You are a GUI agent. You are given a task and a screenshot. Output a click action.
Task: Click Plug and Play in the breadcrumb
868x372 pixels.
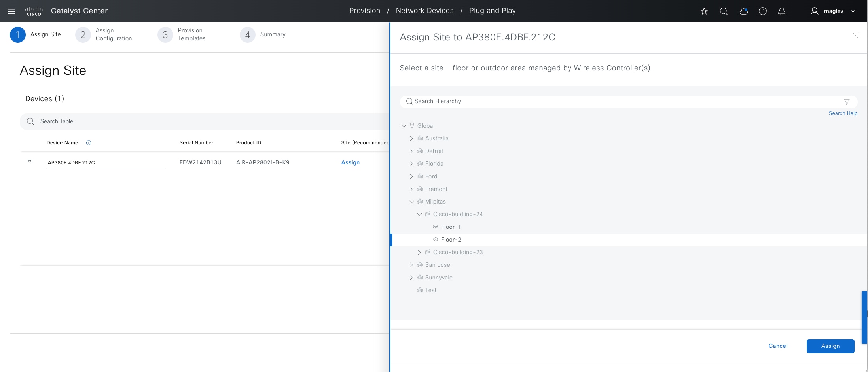(493, 11)
